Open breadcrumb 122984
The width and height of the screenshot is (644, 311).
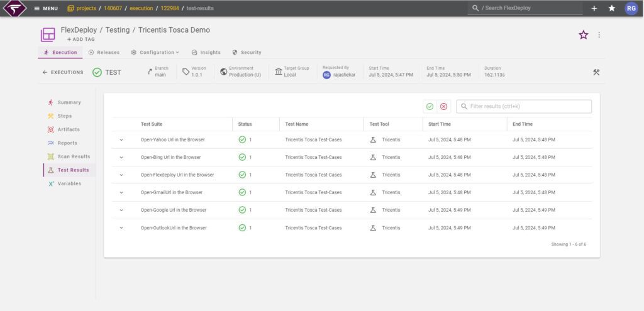pyautogui.click(x=170, y=8)
